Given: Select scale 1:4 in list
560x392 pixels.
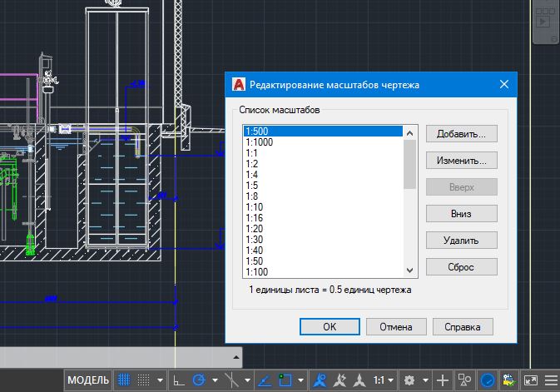Looking at the screenshot, I should point(323,175).
